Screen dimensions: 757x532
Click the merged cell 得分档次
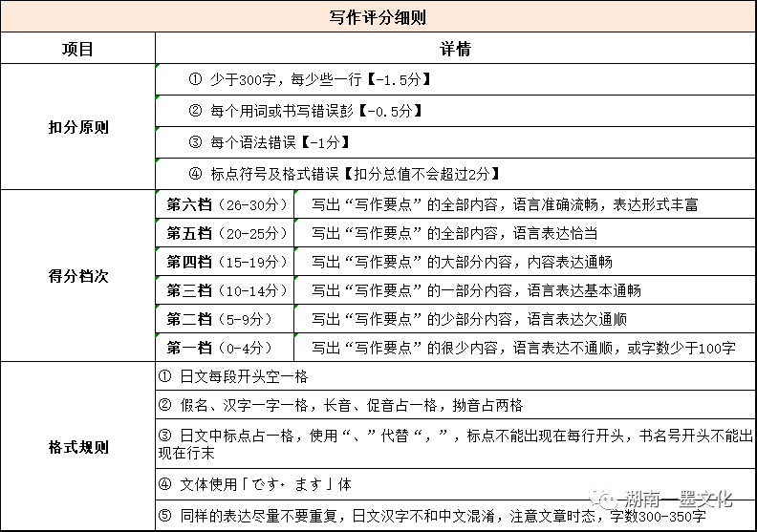tap(77, 276)
